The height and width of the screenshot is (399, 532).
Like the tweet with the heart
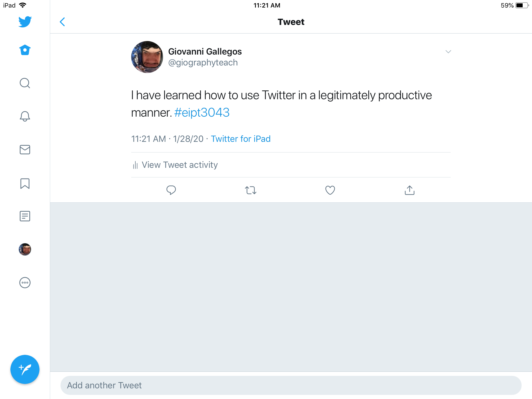[330, 190]
